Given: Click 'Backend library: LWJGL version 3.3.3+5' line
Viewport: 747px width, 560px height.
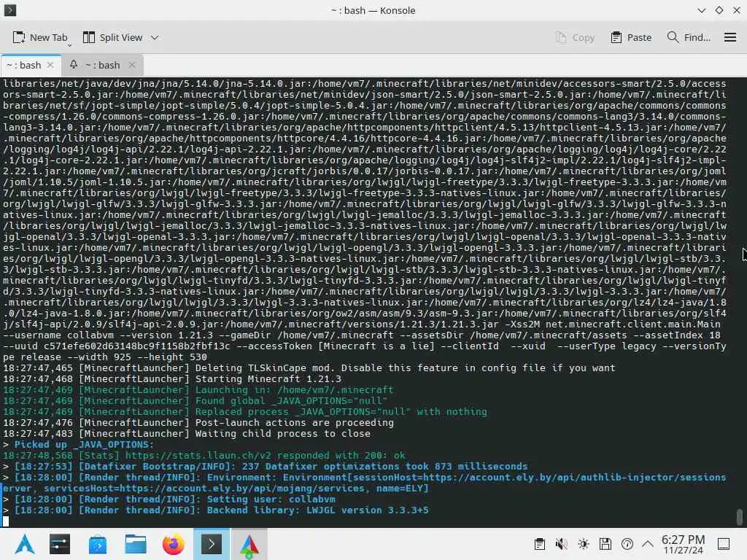Looking at the screenshot, I should tap(216, 510).
